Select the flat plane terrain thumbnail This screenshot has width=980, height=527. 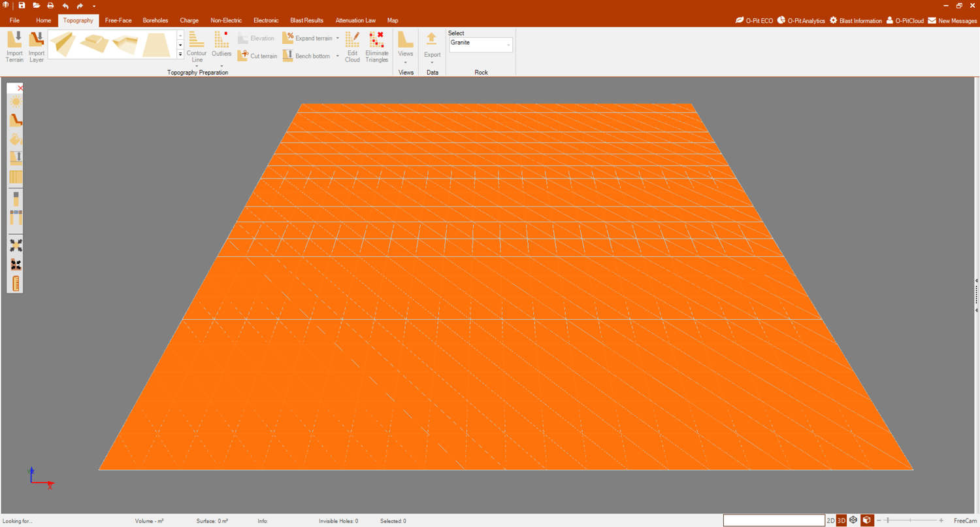(156, 44)
